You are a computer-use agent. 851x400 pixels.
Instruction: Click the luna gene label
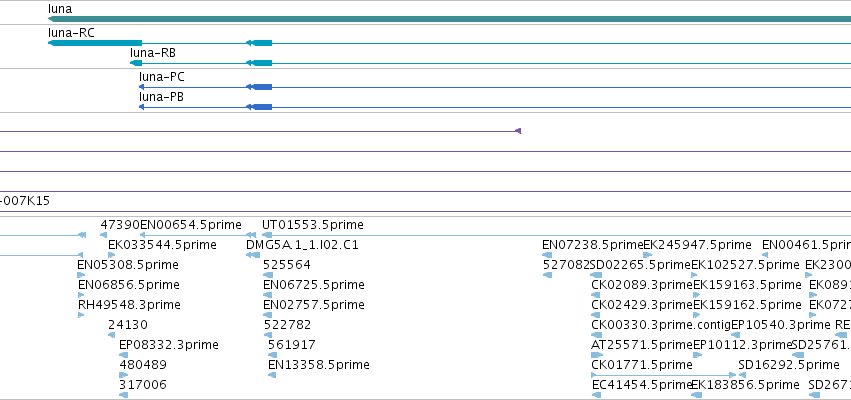tap(60, 9)
